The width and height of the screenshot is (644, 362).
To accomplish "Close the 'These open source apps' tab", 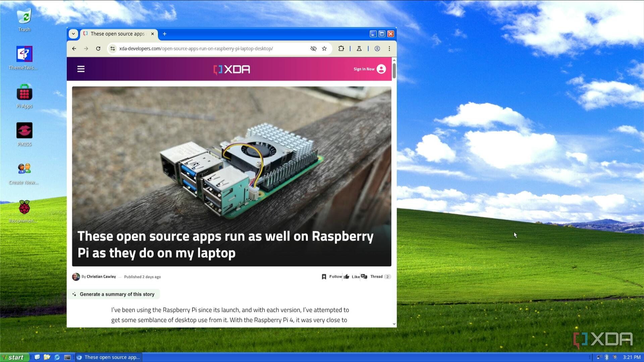I will point(153,34).
